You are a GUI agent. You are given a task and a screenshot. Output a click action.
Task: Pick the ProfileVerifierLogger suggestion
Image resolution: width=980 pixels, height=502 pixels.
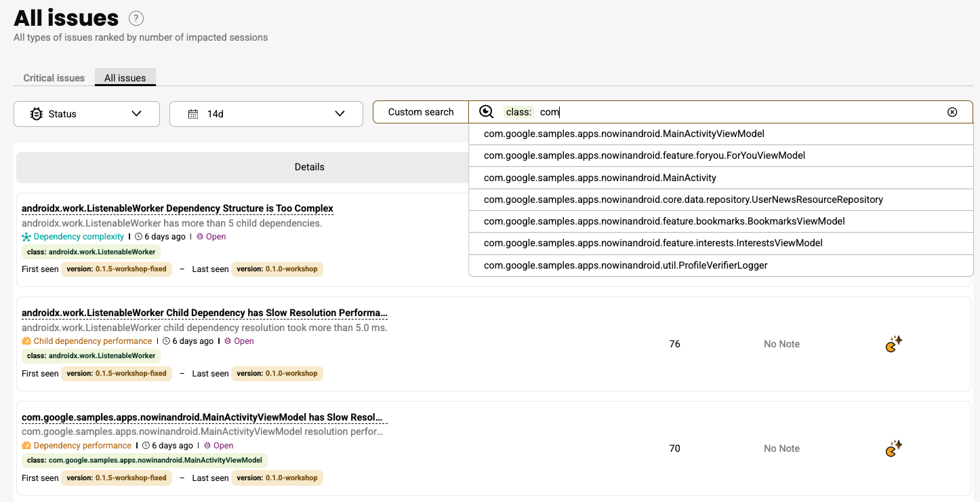click(625, 265)
